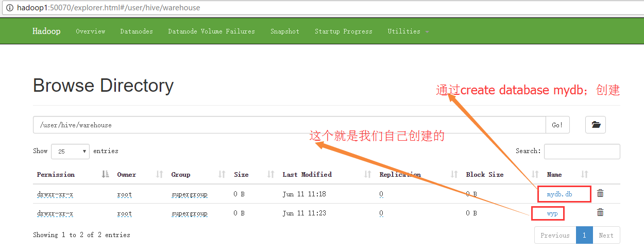Delete the mydb.db directory via trash icon
Image resolution: width=644 pixels, height=251 pixels.
tap(600, 194)
